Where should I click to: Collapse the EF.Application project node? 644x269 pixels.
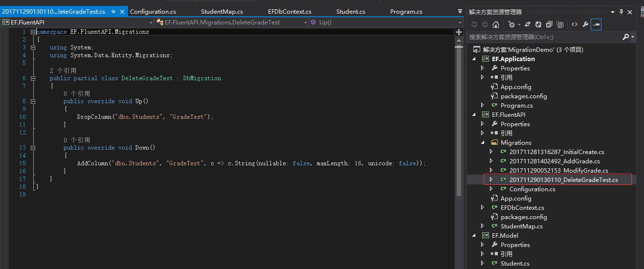473,59
